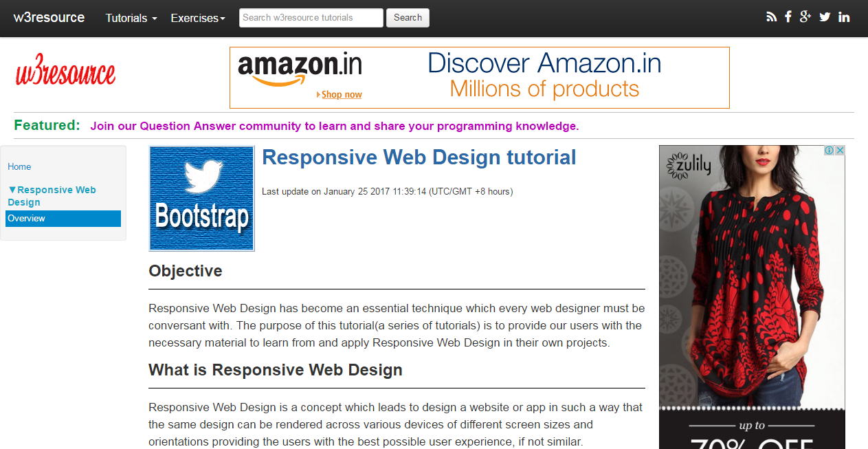Click the AdChoices info icon on Zulily ad
Image resolution: width=868 pixels, height=449 pixels.
(x=830, y=151)
